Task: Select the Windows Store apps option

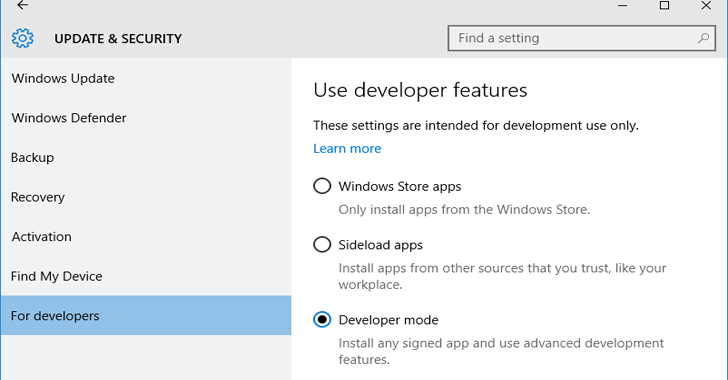Action: tap(322, 186)
